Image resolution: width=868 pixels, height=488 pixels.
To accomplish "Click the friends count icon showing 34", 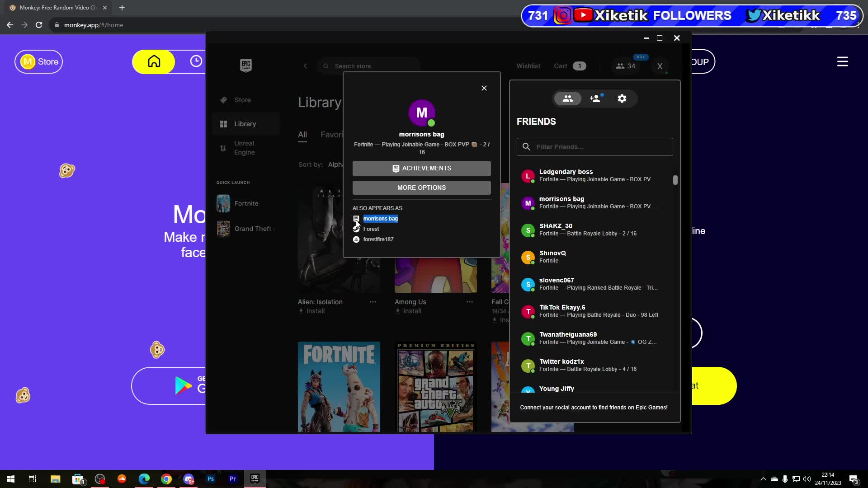I will (625, 66).
